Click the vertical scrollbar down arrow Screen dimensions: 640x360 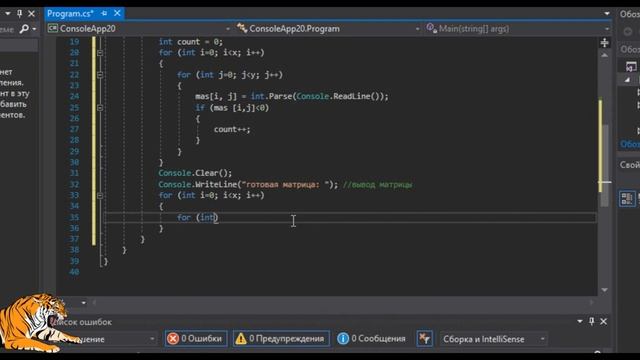[604, 290]
